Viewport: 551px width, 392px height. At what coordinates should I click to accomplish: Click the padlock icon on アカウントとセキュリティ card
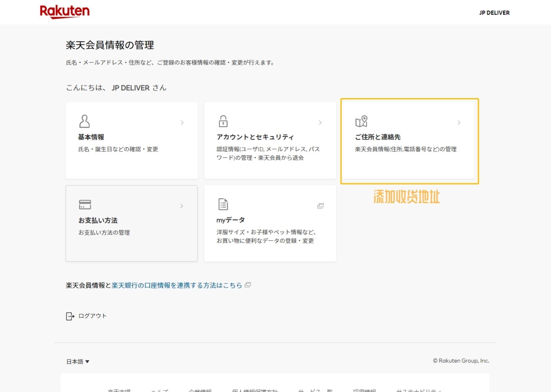[223, 121]
